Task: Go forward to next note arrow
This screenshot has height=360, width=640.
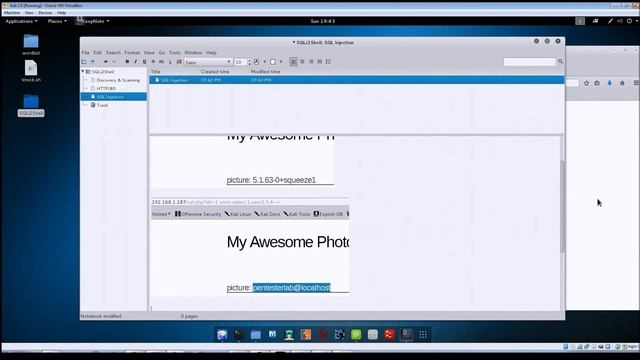Action: pos(114,62)
